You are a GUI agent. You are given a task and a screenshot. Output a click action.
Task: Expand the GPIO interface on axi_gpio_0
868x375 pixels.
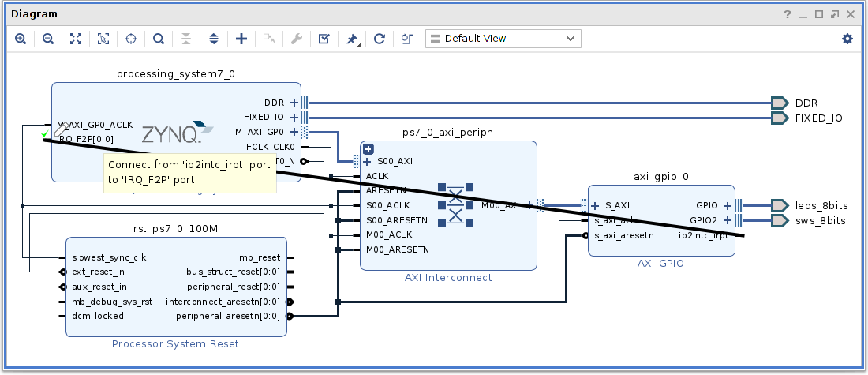[728, 205]
